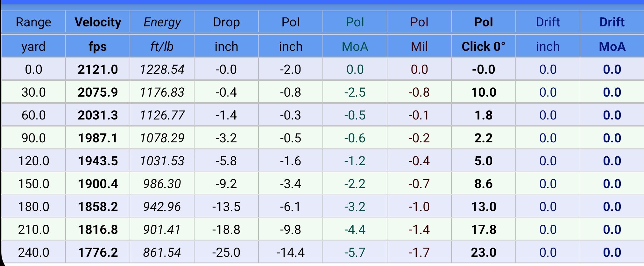Select drop value -25.0
This screenshot has width=644, height=266.
point(226,252)
